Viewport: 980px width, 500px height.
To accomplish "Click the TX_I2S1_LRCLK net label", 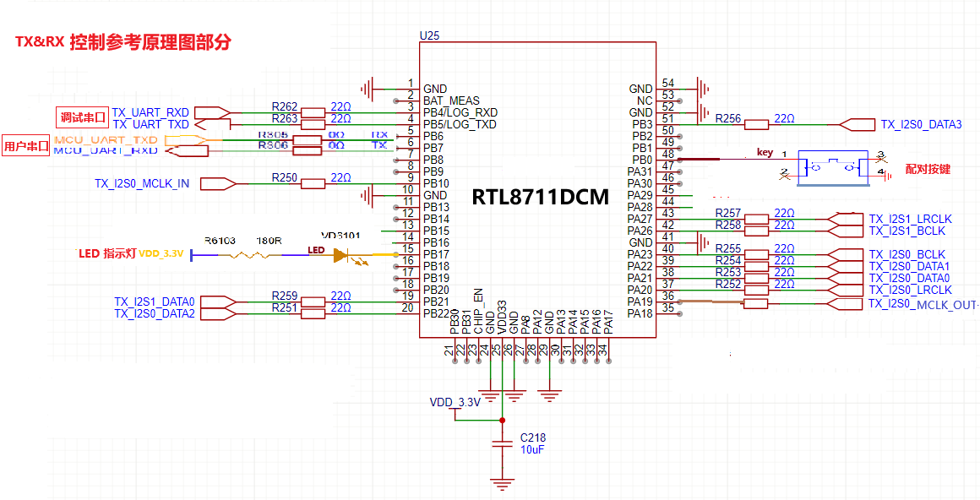I will [x=910, y=220].
